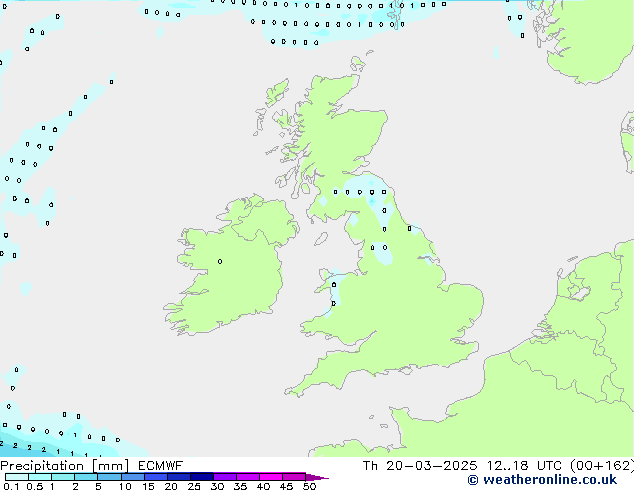The image size is (634, 490).
Task: Click the "Precipitation" title text
Action: pyautogui.click(x=42, y=466)
